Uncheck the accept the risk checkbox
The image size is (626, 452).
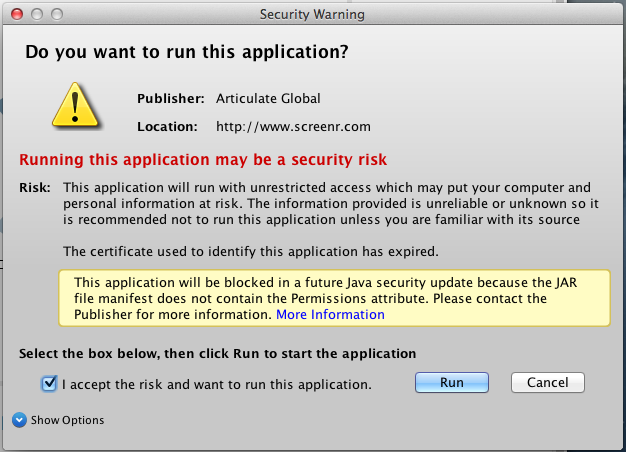pos(49,384)
